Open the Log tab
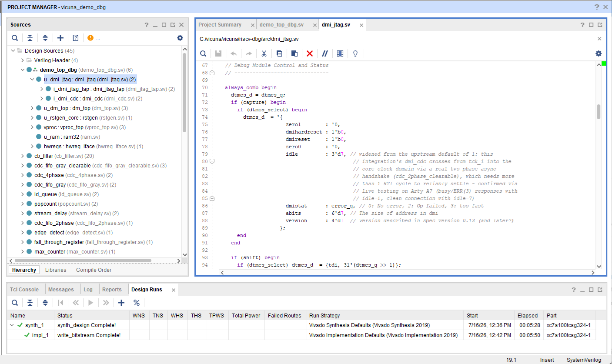Image resolution: width=612 pixels, height=364 pixels. point(88,290)
